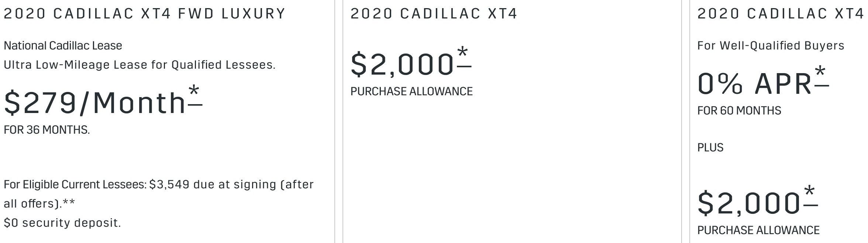Viewport: 868px width, 243px height.
Task: Select the $2,000 amount in the middle card
Action: (x=403, y=65)
